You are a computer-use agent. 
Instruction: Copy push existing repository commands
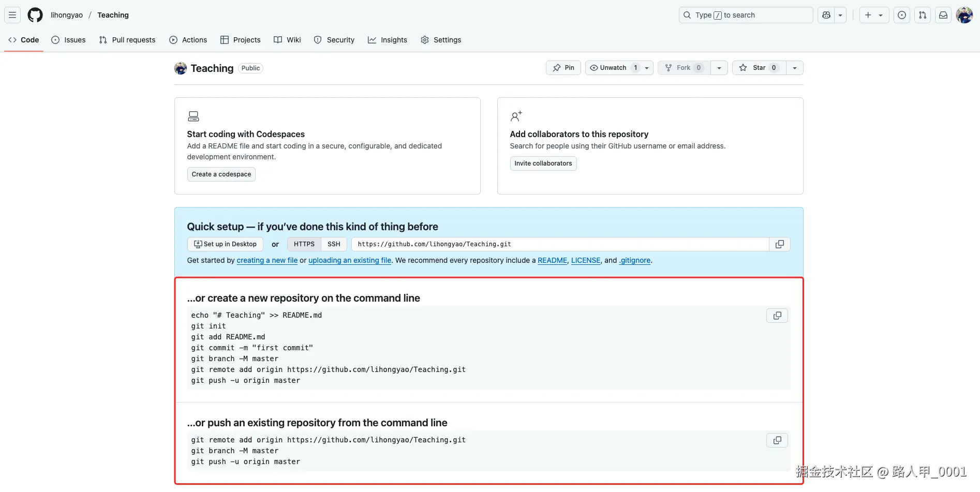(777, 440)
